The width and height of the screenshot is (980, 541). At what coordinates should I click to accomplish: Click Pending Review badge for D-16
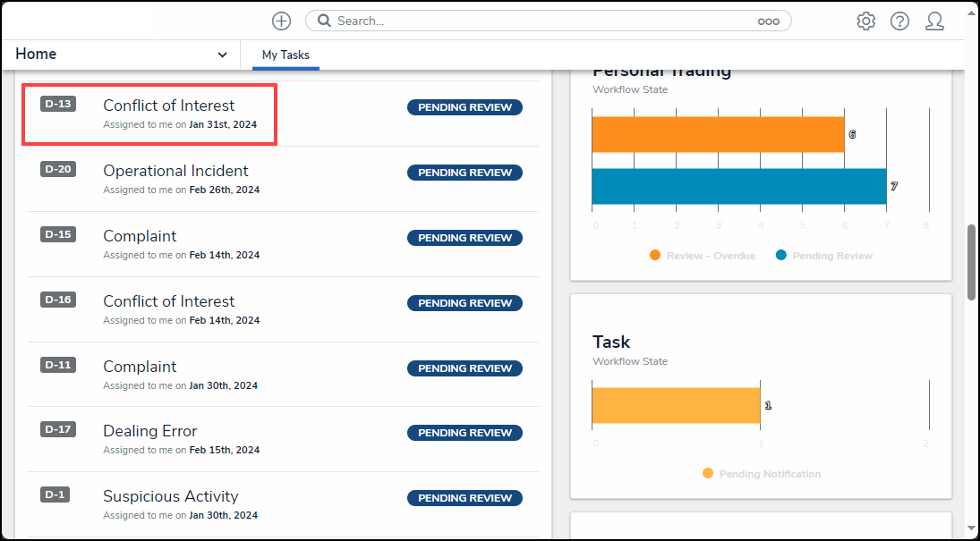464,303
